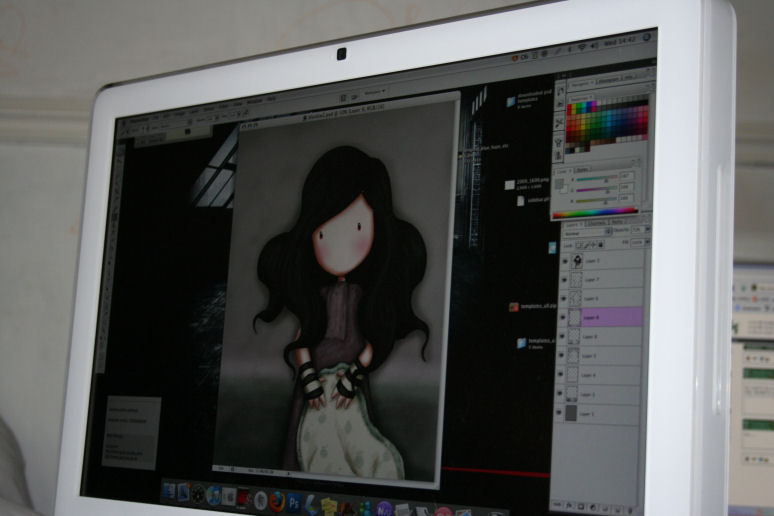Open the Workspace dropdown in options bar
The height and width of the screenshot is (516, 774).
pos(375,92)
